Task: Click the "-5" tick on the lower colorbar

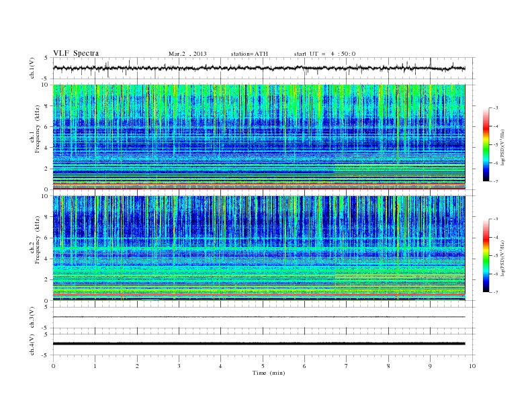Action: coord(496,256)
